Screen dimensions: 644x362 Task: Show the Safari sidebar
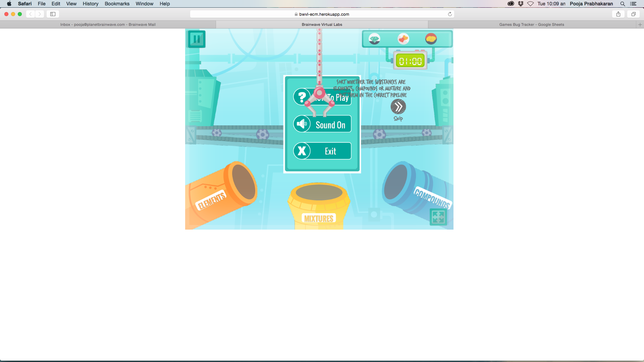[53, 14]
